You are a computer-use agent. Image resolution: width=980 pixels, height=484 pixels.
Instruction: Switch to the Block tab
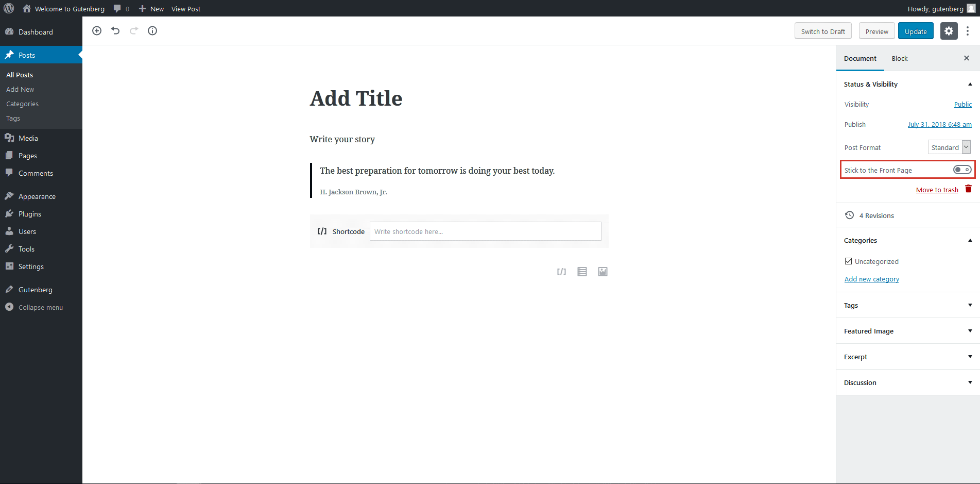900,58
